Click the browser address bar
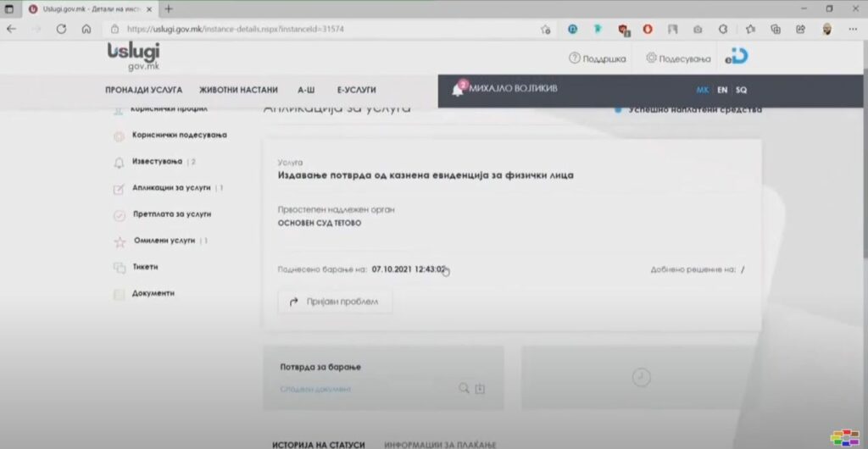The width and height of the screenshot is (868, 449). click(x=322, y=29)
